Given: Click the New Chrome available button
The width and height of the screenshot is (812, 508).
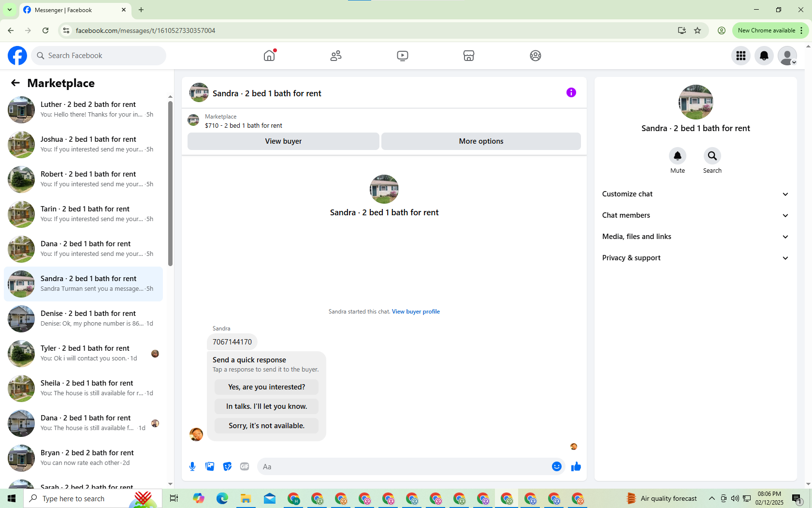Looking at the screenshot, I should click(x=770, y=30).
